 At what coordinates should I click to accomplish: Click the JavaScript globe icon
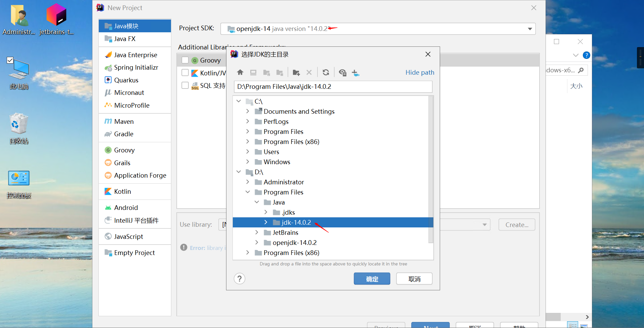tap(108, 236)
